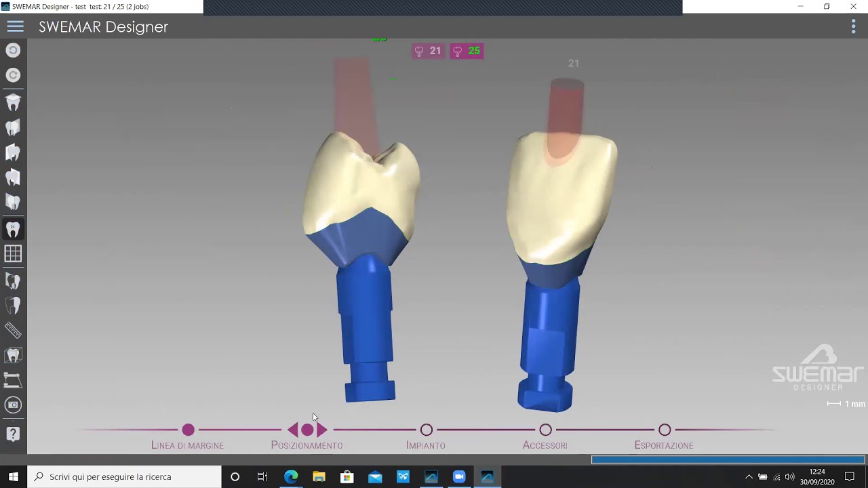868x488 pixels.
Task: Select the fourth tooth view icon
Action: 13,178
